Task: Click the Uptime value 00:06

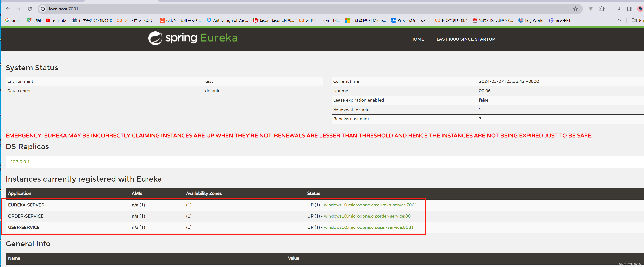Action: coord(485,91)
